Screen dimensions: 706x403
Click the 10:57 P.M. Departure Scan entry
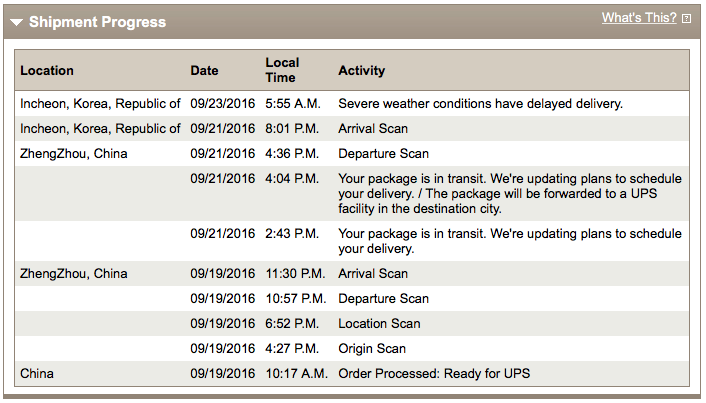[x=383, y=299]
